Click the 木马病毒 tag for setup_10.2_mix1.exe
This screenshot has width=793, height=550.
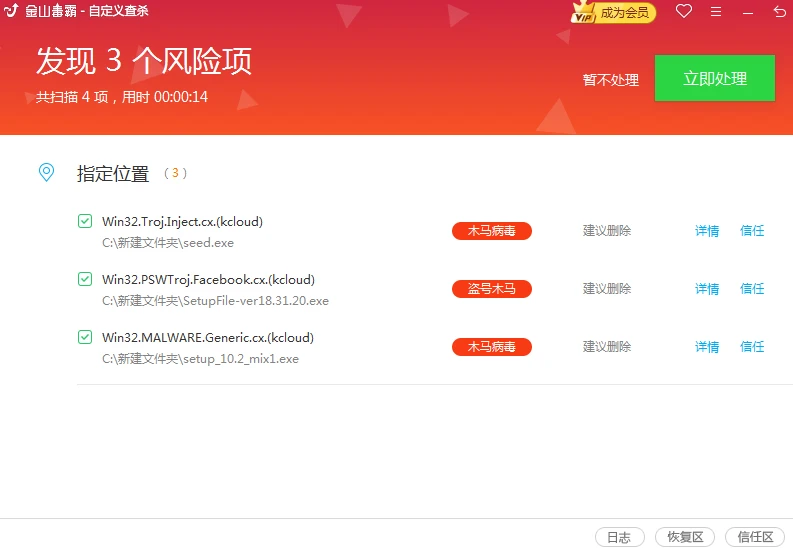click(x=492, y=347)
